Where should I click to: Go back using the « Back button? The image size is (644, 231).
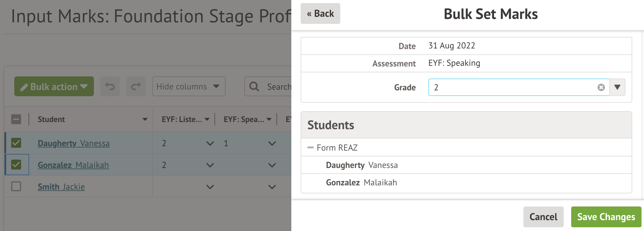point(320,14)
